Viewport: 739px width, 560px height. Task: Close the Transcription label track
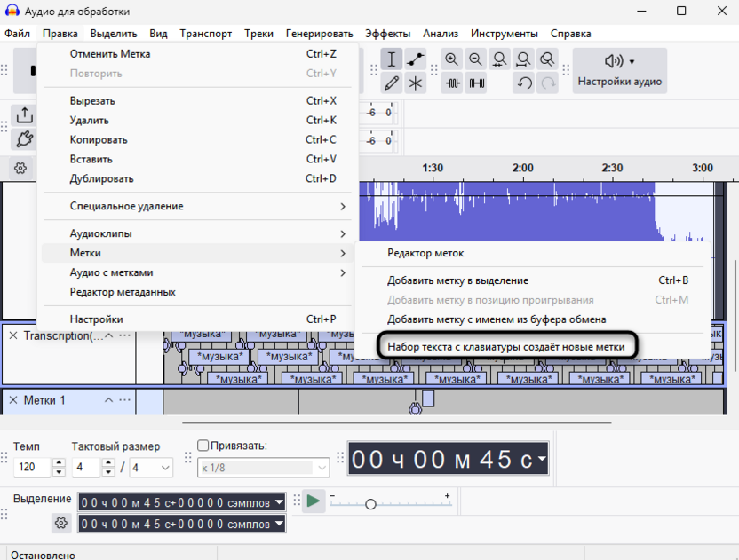point(13,335)
